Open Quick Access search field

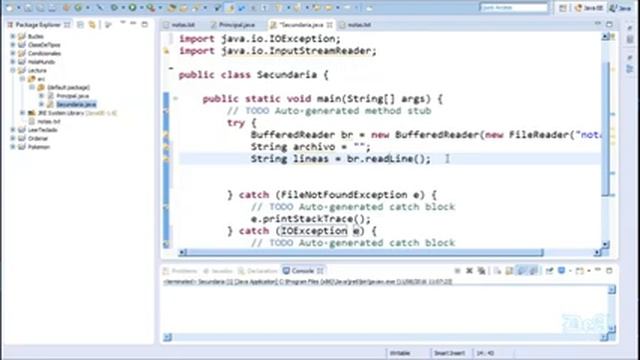(x=513, y=7)
